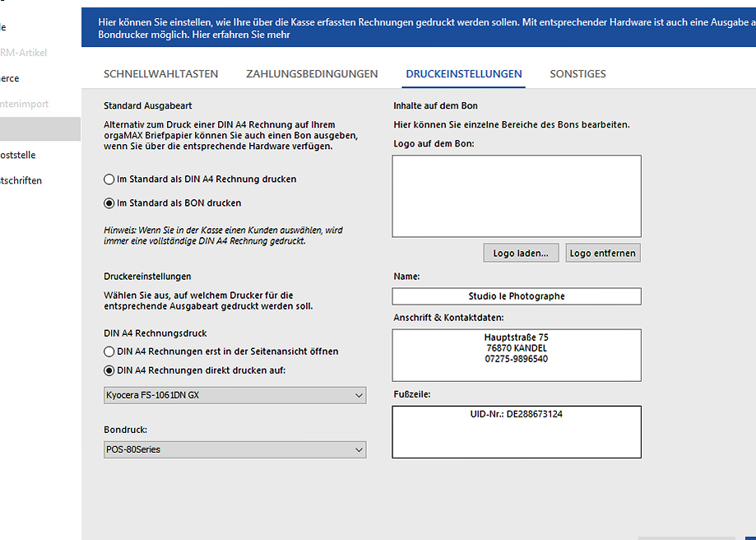Go to the SONSTIGES tab
Screen dimensions: 756x540
[577, 74]
